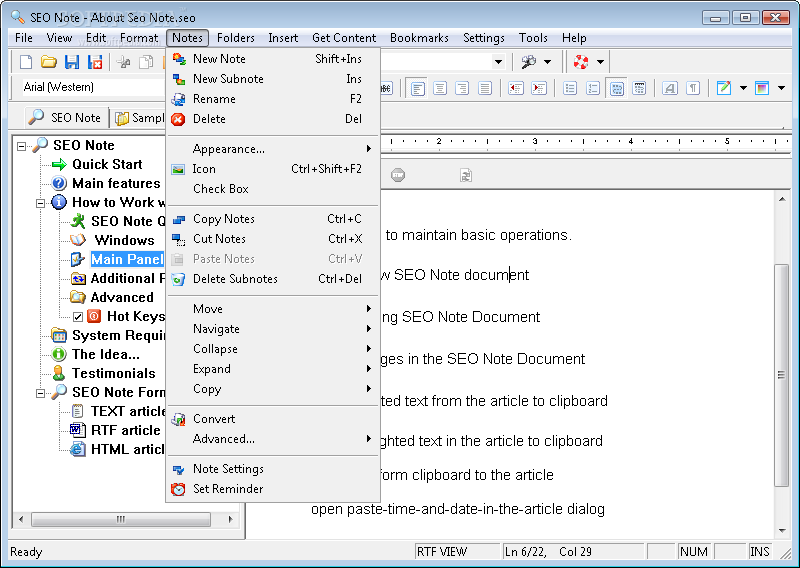Toggle Check Box option in Notes menu

tap(274, 189)
